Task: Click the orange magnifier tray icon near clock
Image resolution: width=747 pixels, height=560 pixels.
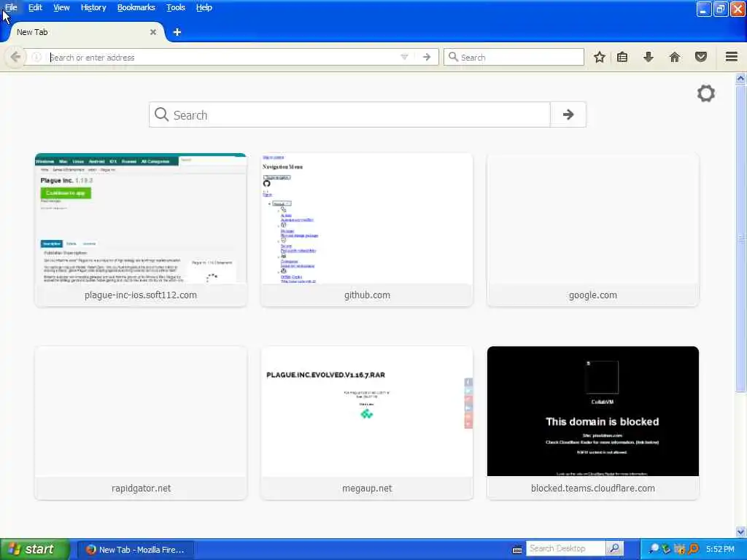Action: 693,549
